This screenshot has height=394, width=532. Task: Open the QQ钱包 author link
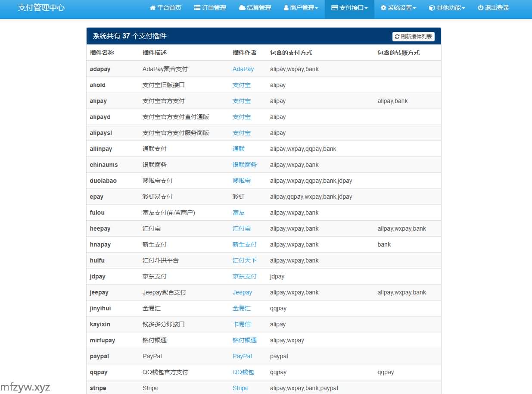point(243,372)
